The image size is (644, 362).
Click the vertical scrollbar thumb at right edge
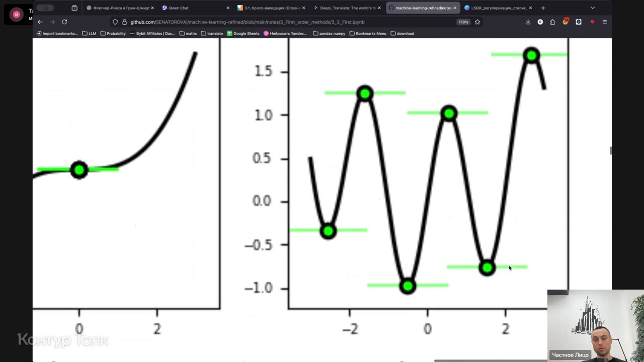(610, 151)
